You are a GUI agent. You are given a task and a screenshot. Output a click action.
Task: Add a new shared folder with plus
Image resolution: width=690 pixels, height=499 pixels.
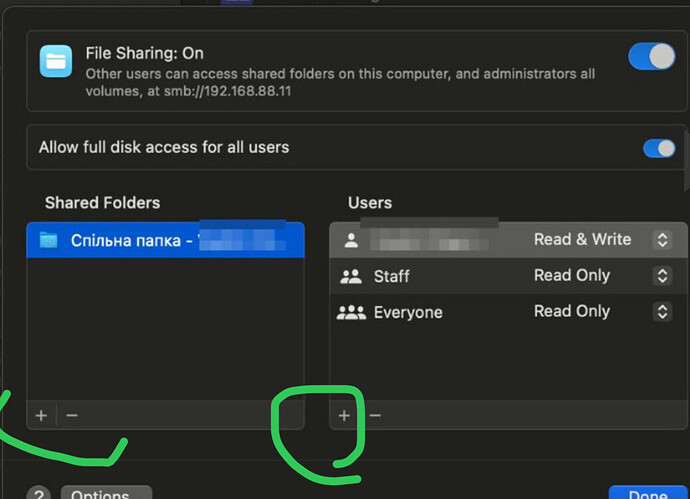tap(41, 415)
